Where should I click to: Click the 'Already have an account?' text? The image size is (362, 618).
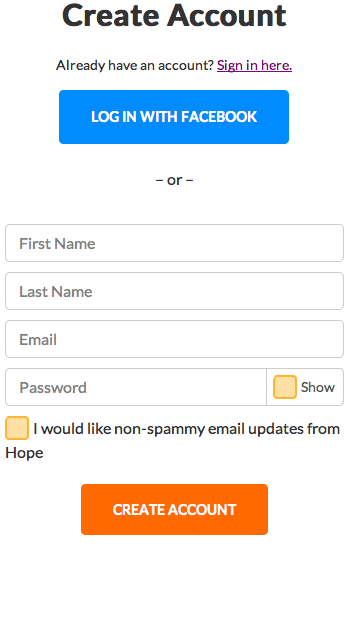pyautogui.click(x=135, y=65)
